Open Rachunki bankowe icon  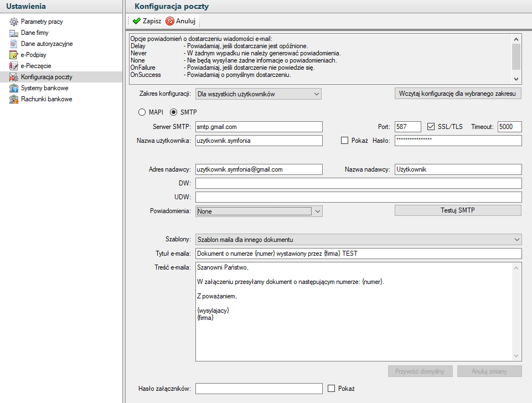point(14,100)
